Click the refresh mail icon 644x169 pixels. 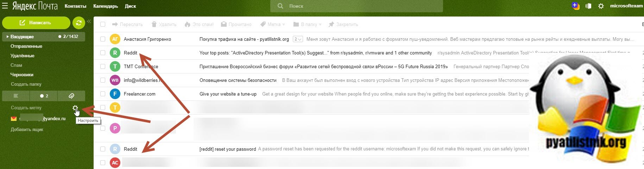(79, 23)
